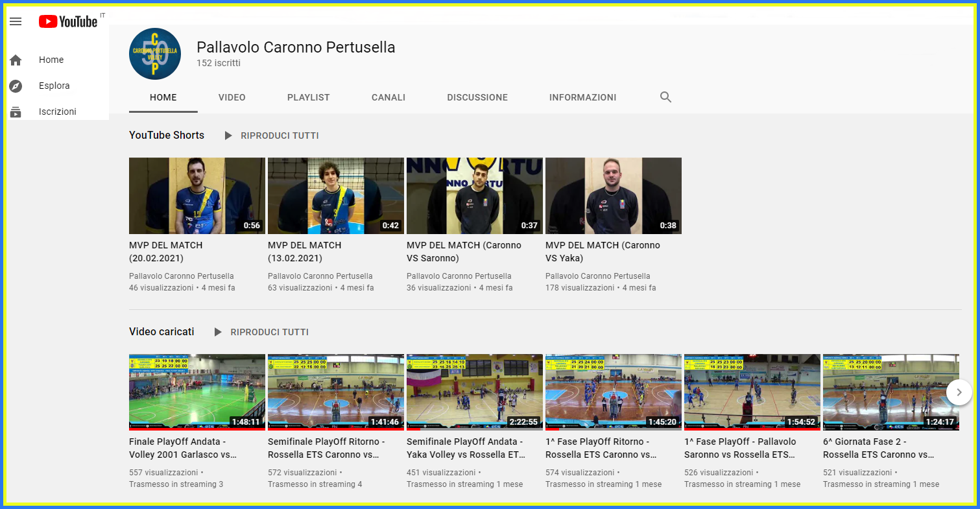Select Home label in the sidebar

click(51, 60)
